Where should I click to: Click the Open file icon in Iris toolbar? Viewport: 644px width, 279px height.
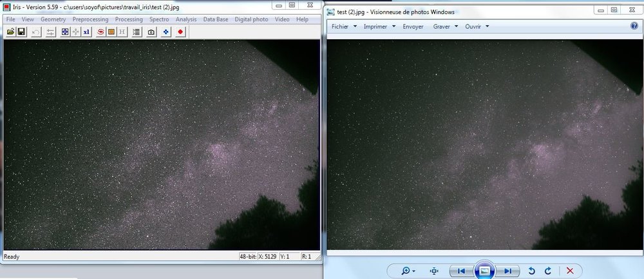pos(11,32)
